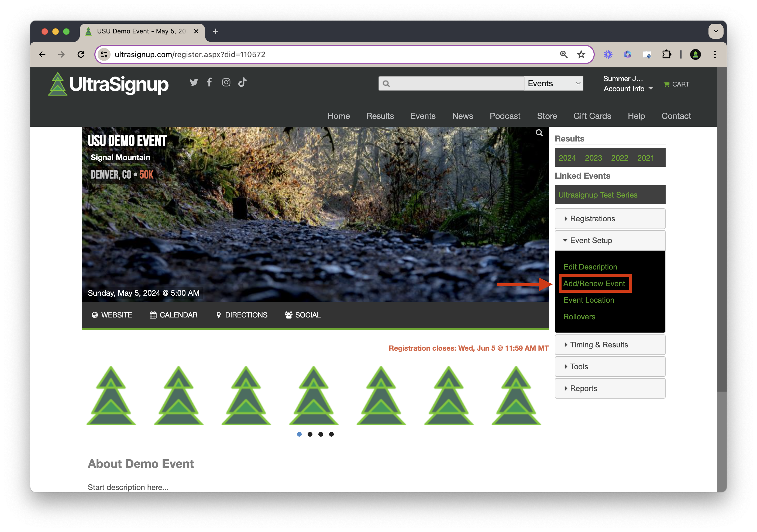Select first carousel dot
757x532 pixels.
tap(299, 434)
